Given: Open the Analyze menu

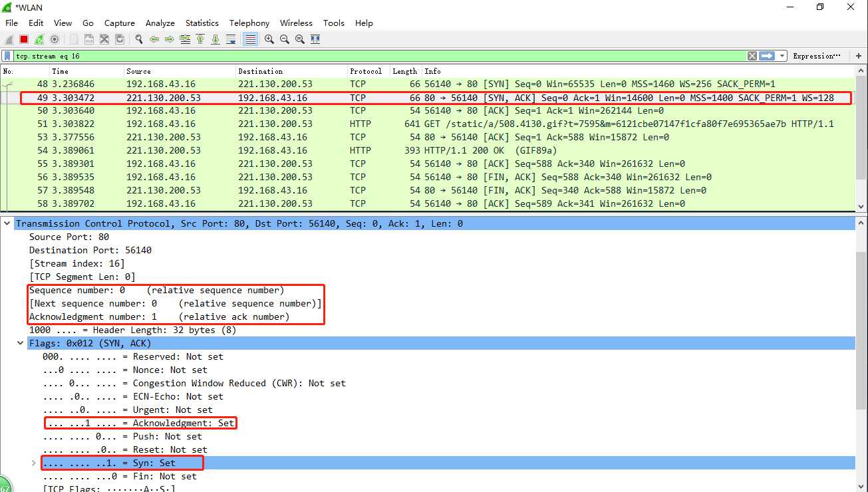Looking at the screenshot, I should point(160,23).
